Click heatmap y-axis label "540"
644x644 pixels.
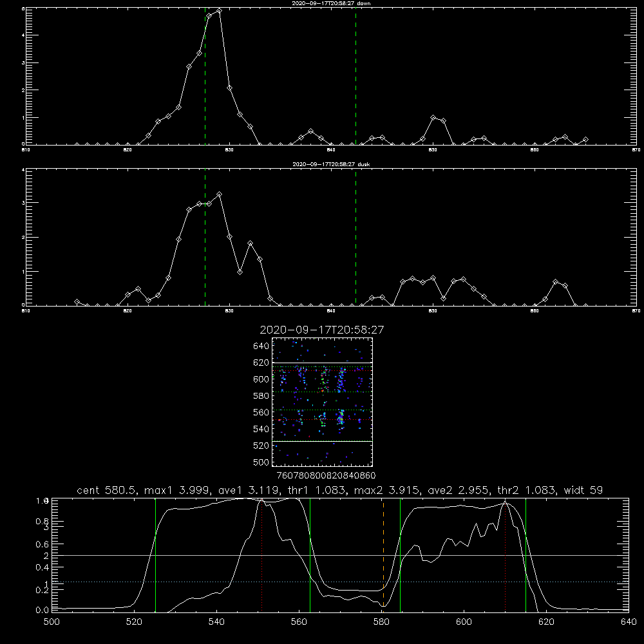pyautogui.click(x=261, y=429)
